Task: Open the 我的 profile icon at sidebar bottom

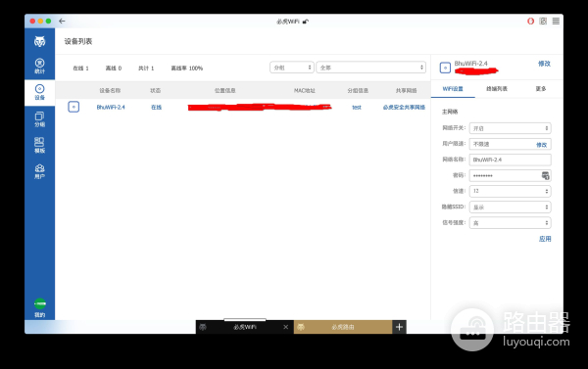Action: click(x=40, y=307)
